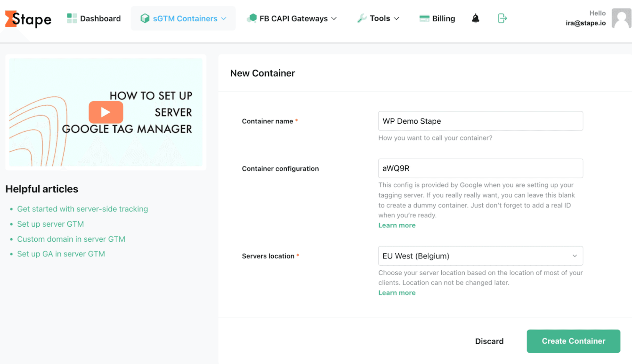Open Get started with server-side tracking article

coord(82,209)
